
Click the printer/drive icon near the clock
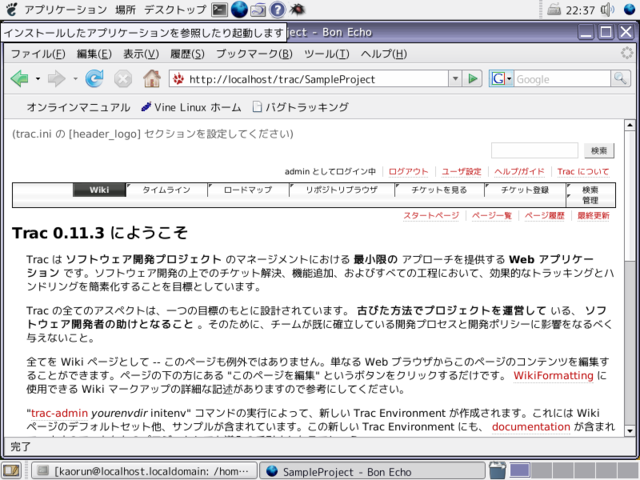pyautogui.click(x=554, y=9)
